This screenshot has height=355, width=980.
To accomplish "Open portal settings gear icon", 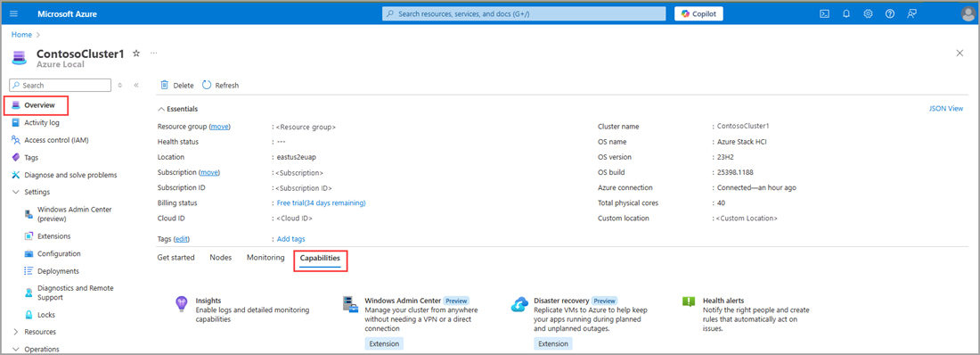I will point(868,13).
